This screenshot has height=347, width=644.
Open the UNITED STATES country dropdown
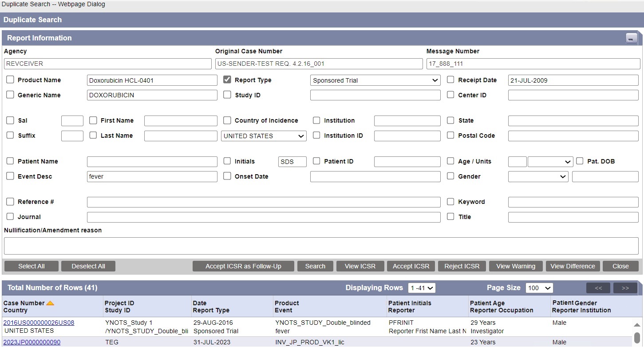point(264,136)
